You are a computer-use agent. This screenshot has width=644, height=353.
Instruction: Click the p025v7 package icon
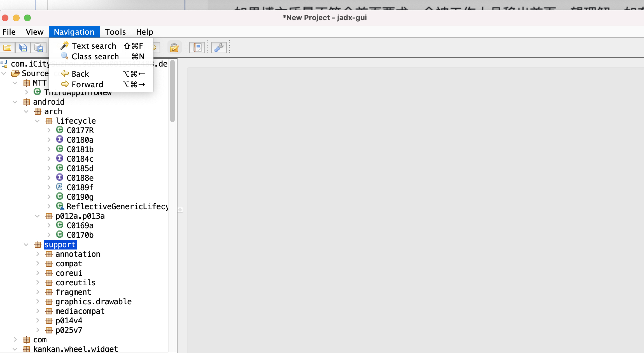click(49, 330)
